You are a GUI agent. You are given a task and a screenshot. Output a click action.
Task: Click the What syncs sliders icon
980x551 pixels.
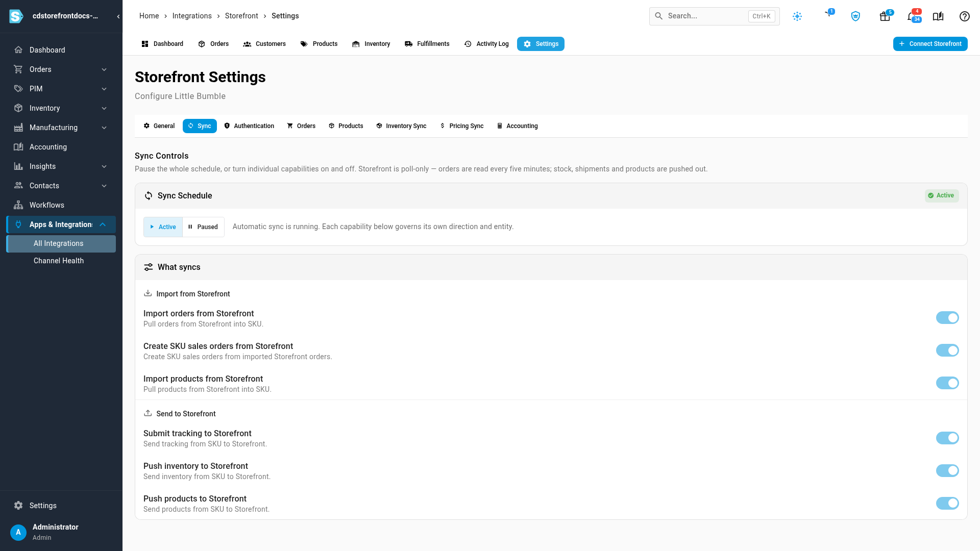[x=149, y=267]
